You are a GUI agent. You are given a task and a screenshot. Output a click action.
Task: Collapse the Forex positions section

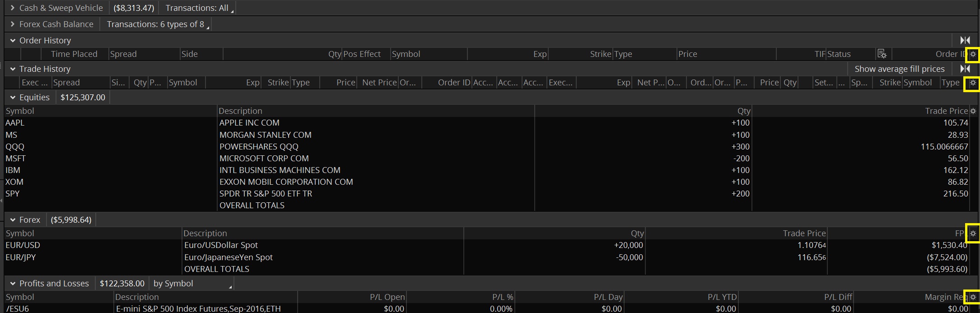(13, 220)
